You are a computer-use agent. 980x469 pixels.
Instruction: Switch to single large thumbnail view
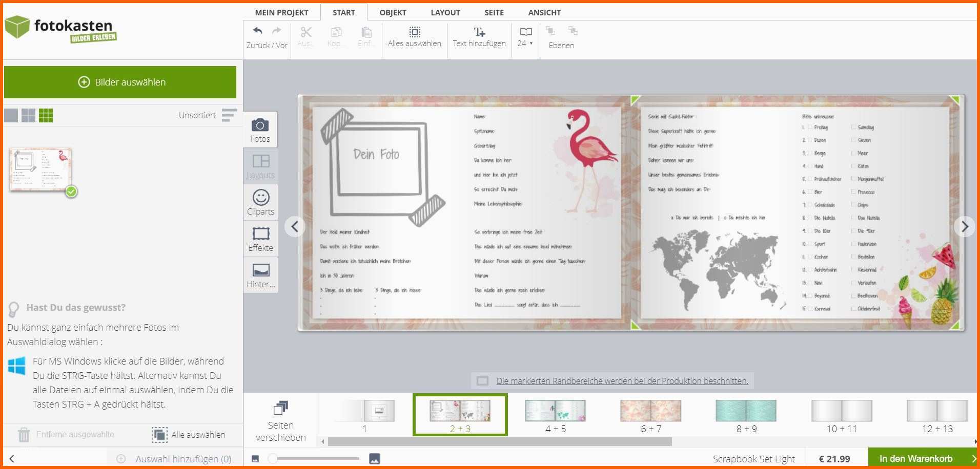coord(11,116)
